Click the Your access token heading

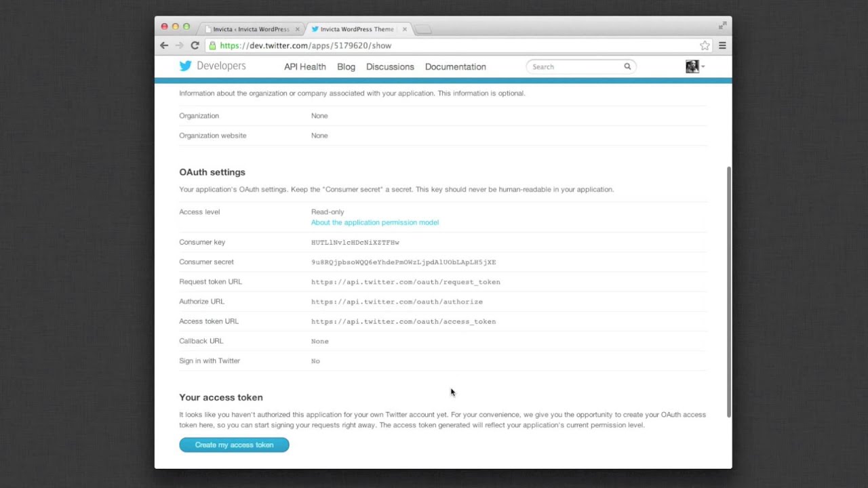click(221, 397)
